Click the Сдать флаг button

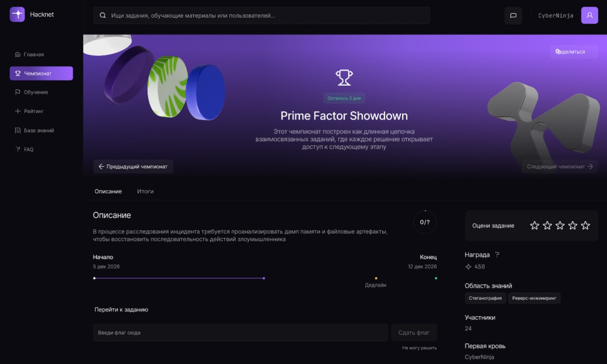pyautogui.click(x=414, y=333)
